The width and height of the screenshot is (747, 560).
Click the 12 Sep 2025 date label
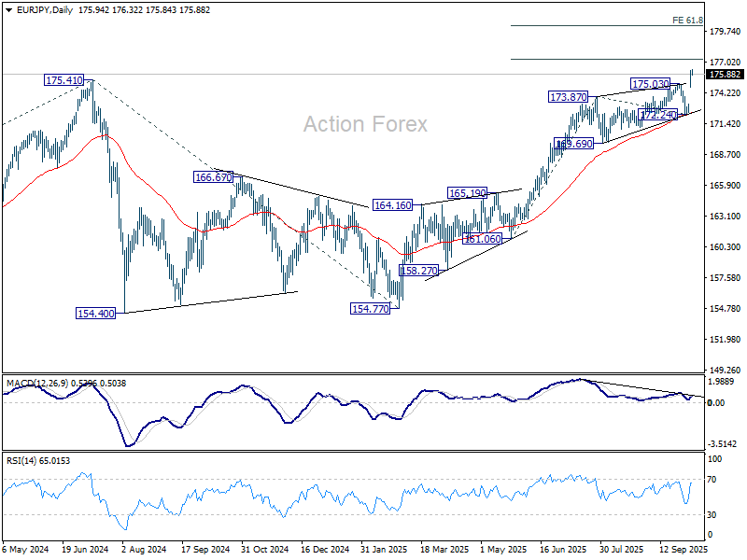tap(684, 549)
